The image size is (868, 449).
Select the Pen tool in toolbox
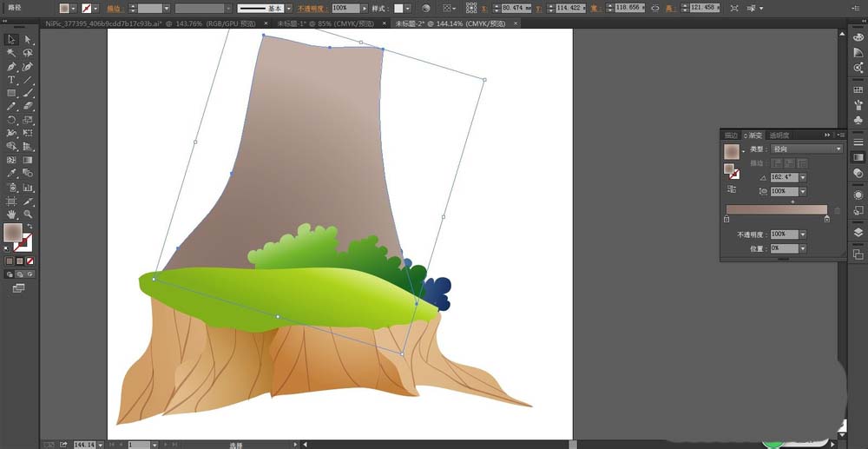[x=10, y=66]
